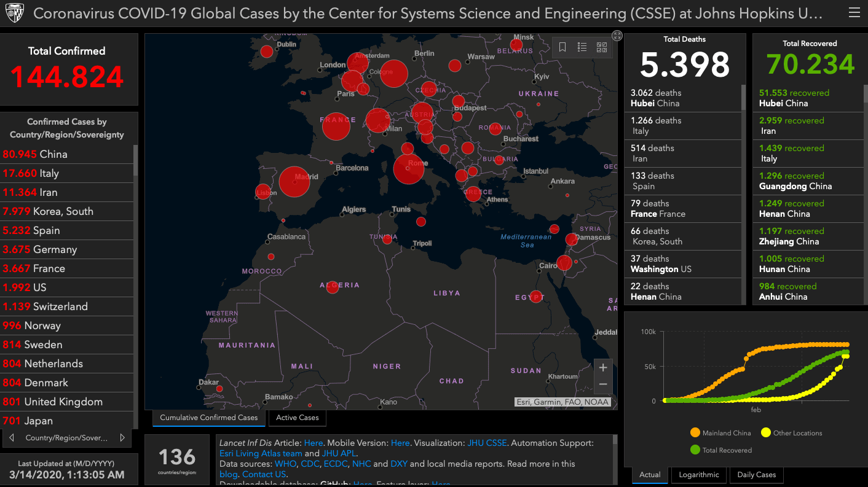Open the WHO data source link

click(x=285, y=464)
